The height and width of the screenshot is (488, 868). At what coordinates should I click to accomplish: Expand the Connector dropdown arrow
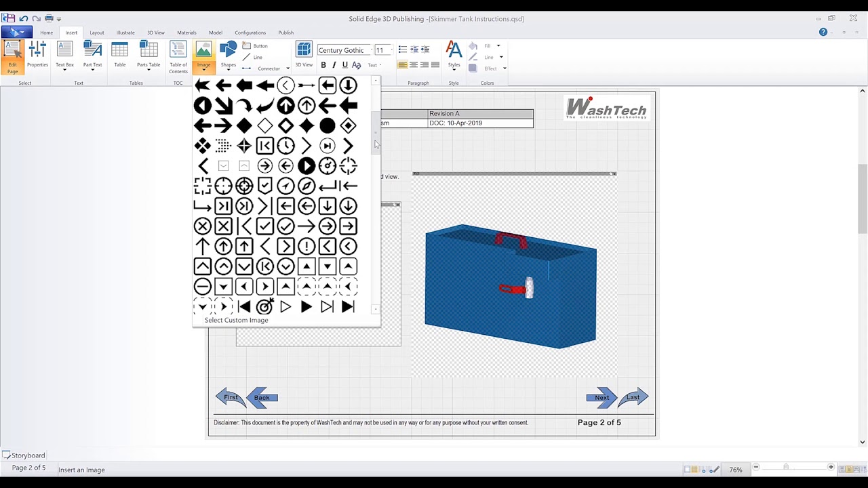[288, 68]
